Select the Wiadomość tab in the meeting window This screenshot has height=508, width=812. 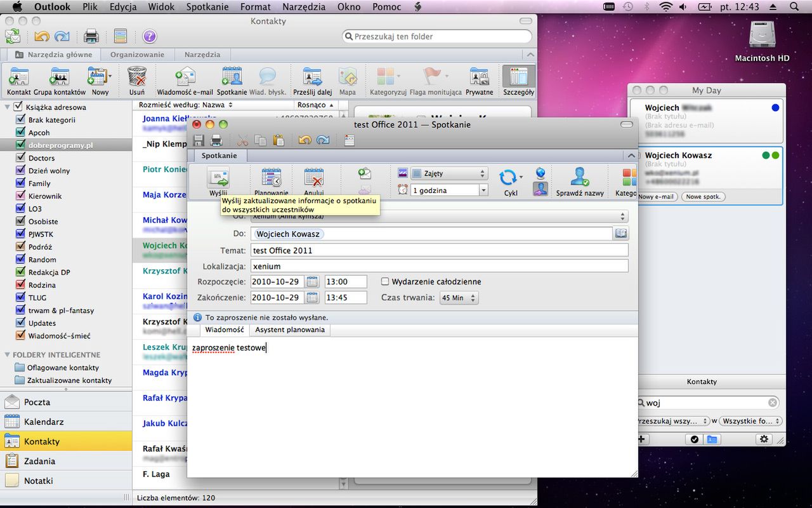pyautogui.click(x=225, y=330)
